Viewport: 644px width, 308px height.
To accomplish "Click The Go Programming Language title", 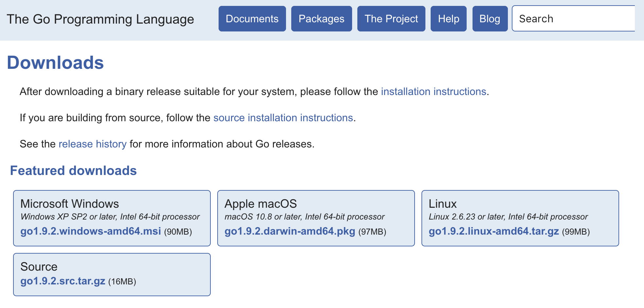I will pos(100,19).
